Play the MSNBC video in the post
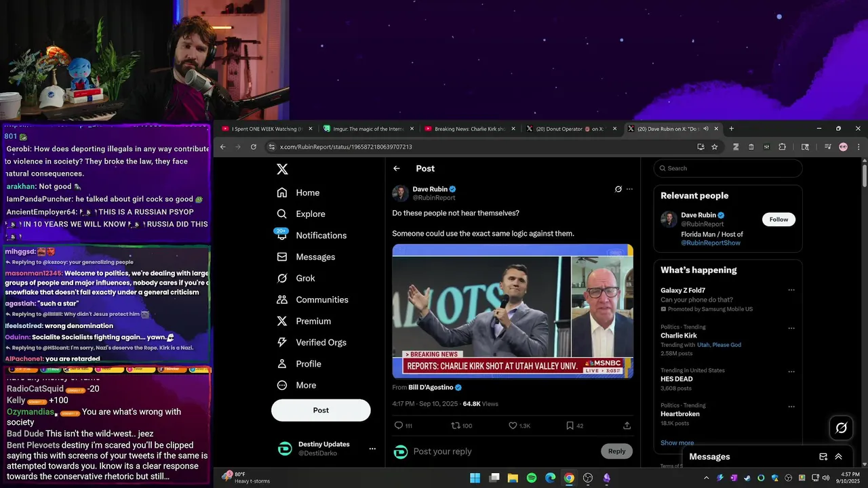868x488 pixels. click(x=513, y=311)
